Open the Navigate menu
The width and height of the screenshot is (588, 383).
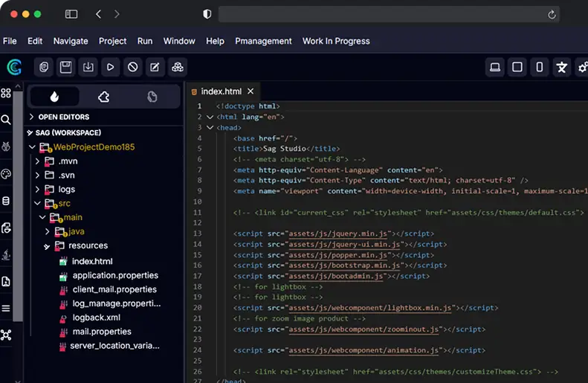pos(71,41)
